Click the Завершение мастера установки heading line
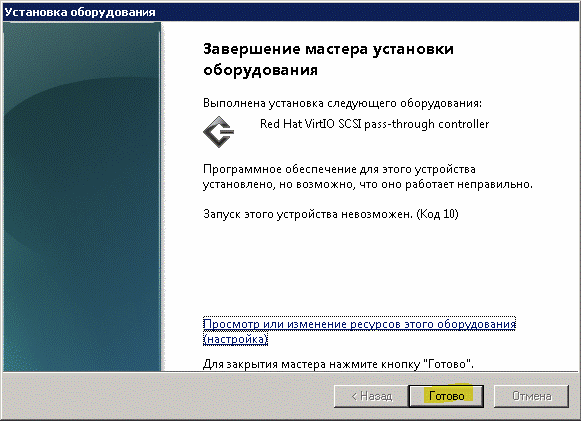Screen dimensions: 581x421 pos(328,49)
